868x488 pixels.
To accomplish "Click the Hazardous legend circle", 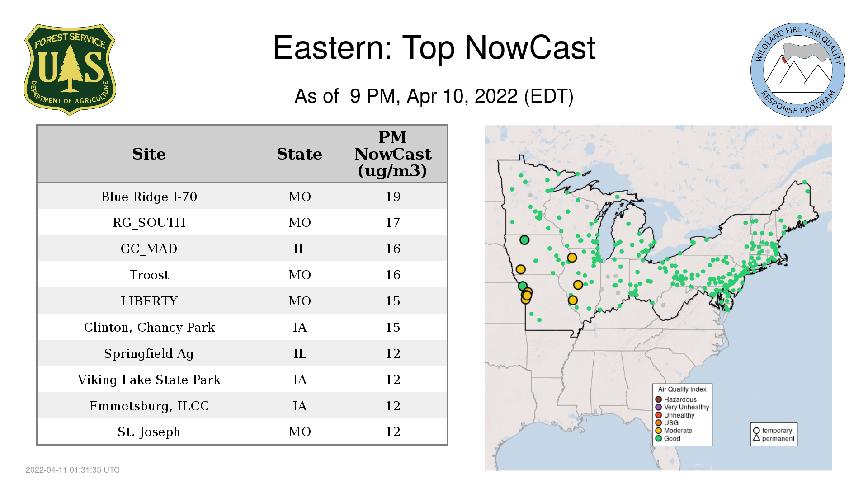I will click(x=659, y=399).
